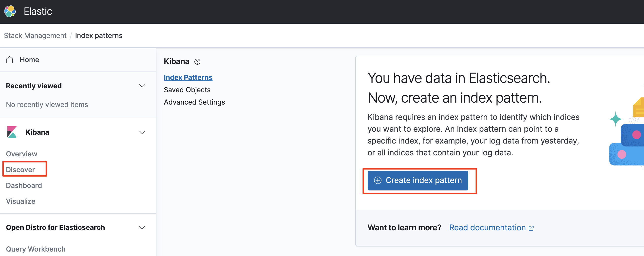Image resolution: width=644 pixels, height=256 pixels.
Task: Open Saved Objects management page
Action: point(187,90)
